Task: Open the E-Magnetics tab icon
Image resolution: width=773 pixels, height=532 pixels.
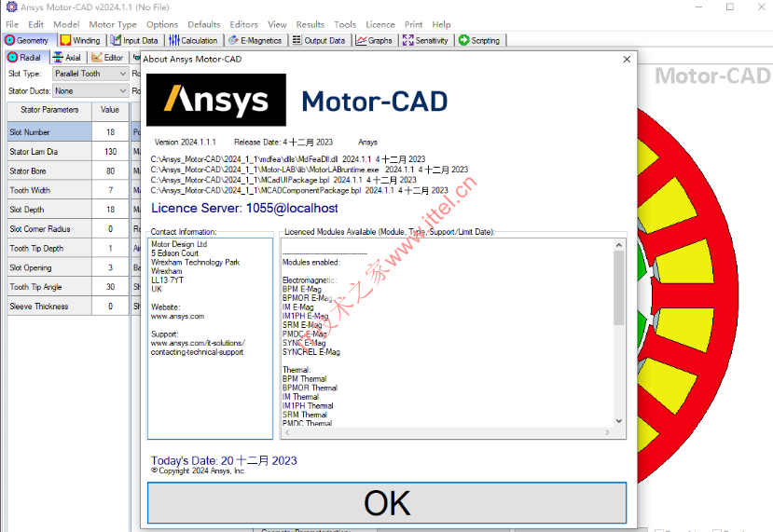Action: [x=233, y=40]
